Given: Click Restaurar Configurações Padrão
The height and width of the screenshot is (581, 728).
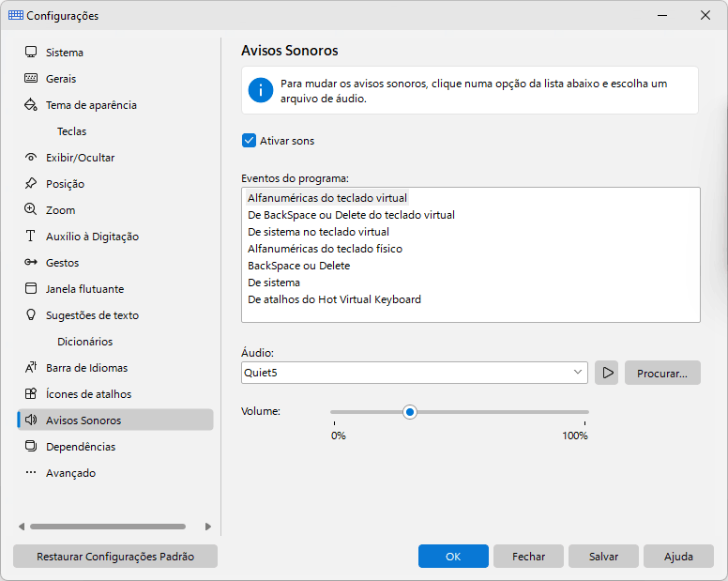Looking at the screenshot, I should coord(115,557).
